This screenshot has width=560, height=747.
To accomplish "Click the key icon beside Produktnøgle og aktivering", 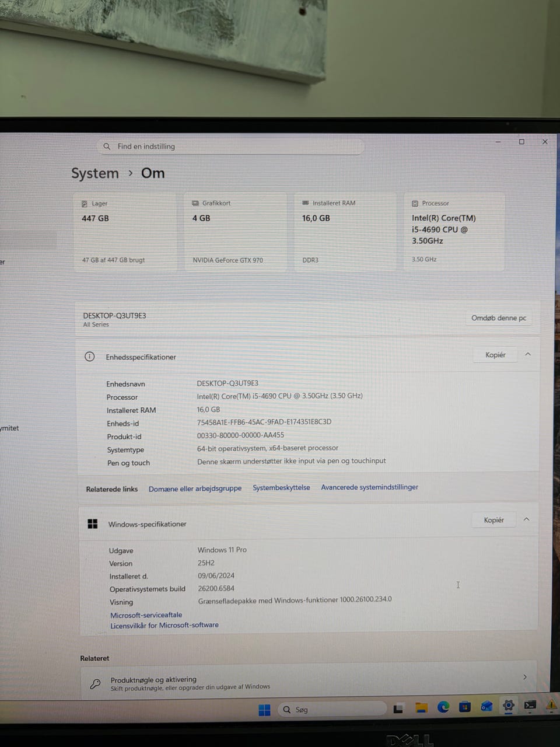I will (95, 684).
